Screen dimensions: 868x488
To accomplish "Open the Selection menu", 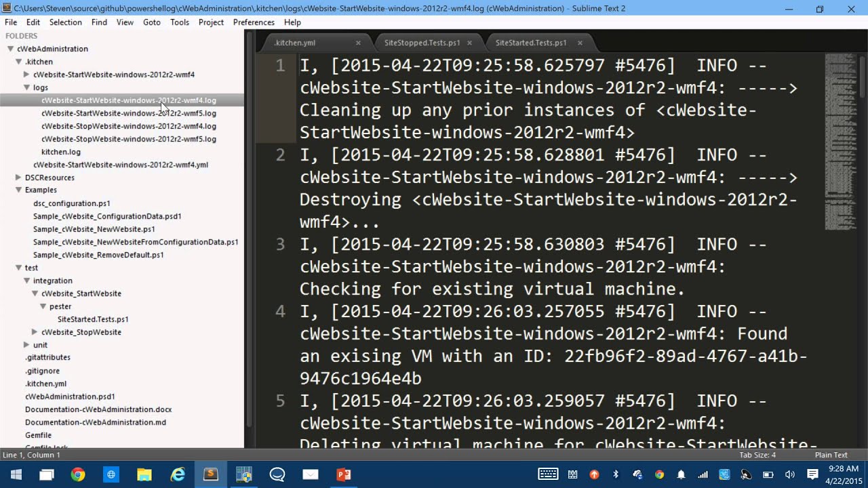I will (66, 22).
